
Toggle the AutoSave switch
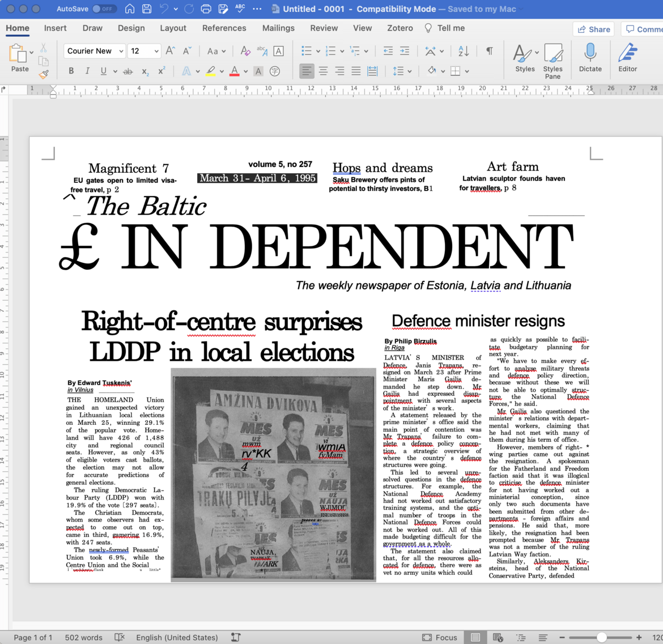104,9
